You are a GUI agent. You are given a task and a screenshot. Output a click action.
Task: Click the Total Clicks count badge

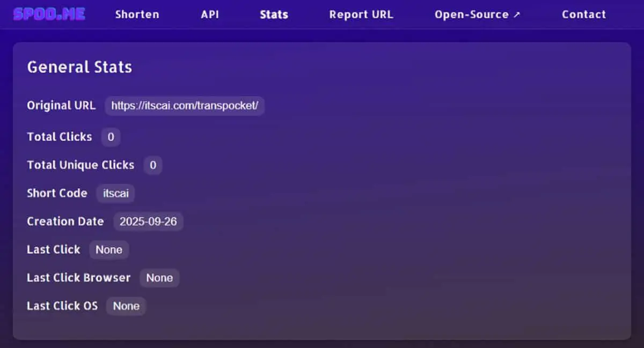pos(111,137)
